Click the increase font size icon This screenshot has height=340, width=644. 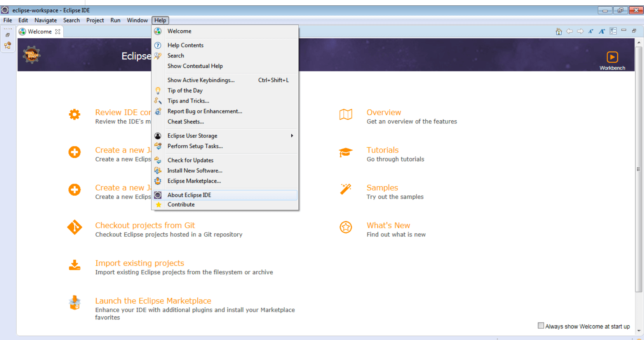602,31
